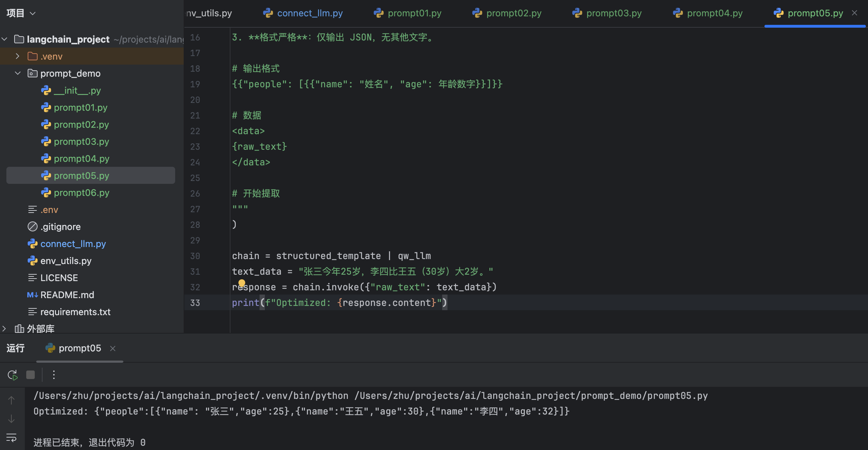Image resolution: width=868 pixels, height=450 pixels.
Task: Collapse the prompt_demo folder
Action: pos(17,73)
